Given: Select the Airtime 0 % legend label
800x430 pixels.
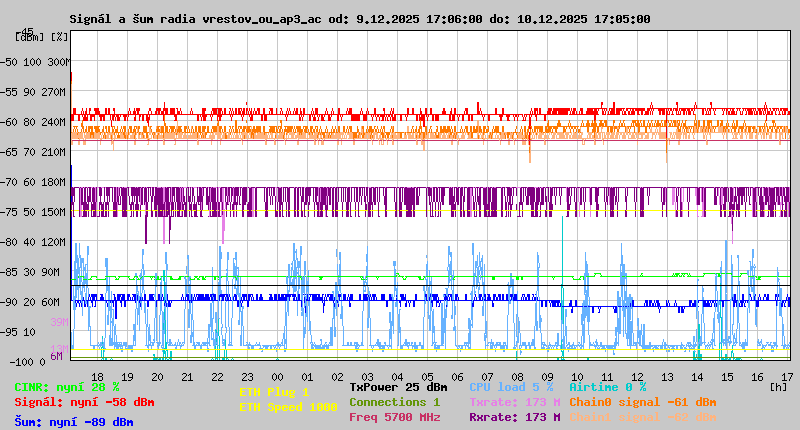Looking at the screenshot, I should point(607,386).
